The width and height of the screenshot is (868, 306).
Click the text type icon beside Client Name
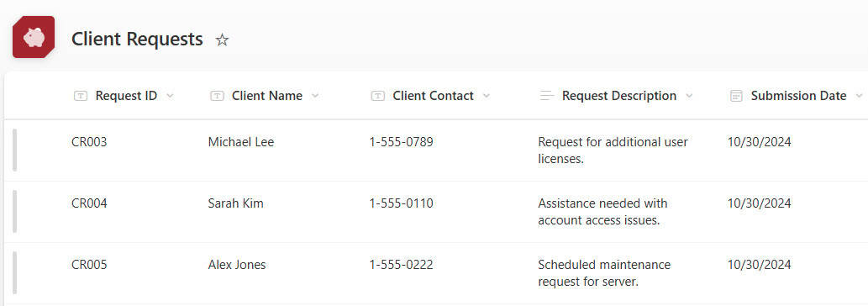(217, 97)
